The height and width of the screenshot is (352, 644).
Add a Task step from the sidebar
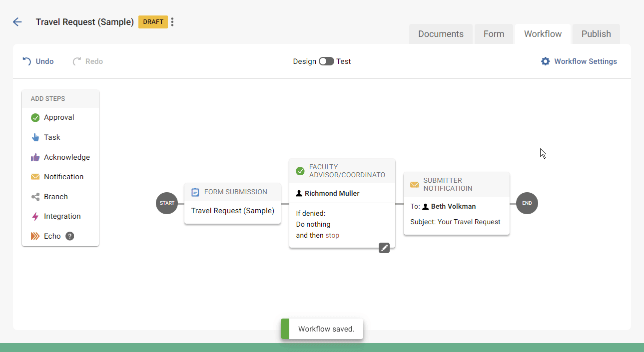pyautogui.click(x=53, y=137)
